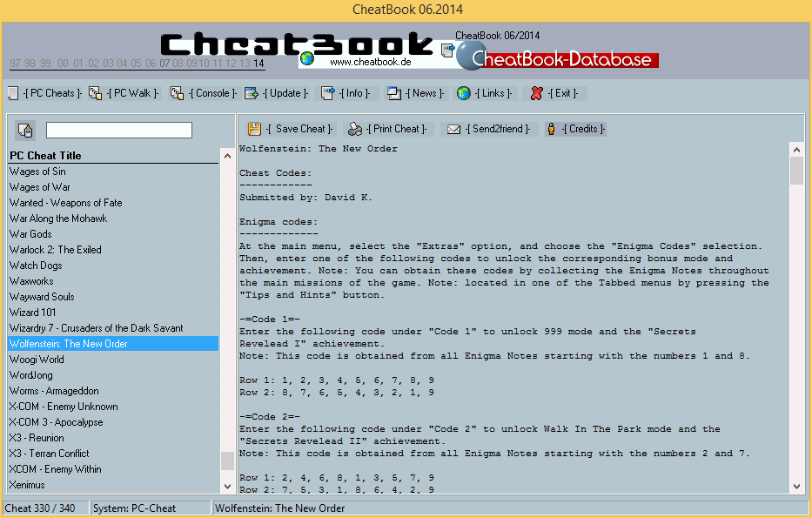The image size is (812, 518).
Task: Select year 13 in the year strip
Action: pyautogui.click(x=245, y=64)
